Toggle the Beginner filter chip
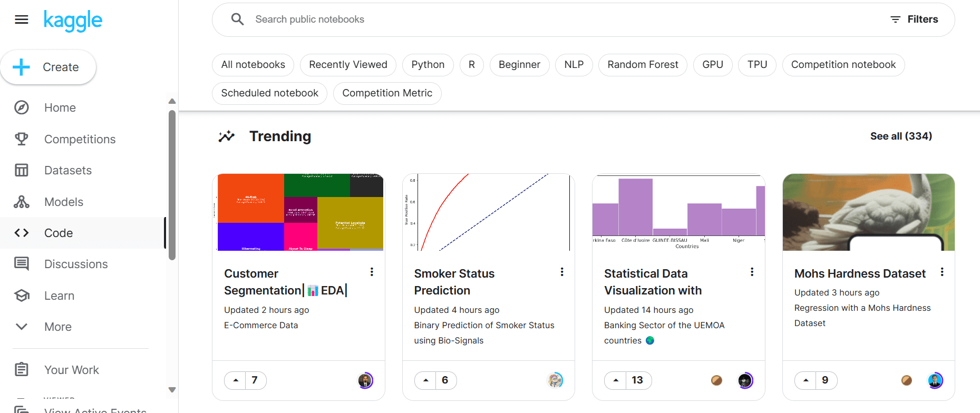The height and width of the screenshot is (413, 980). (x=519, y=65)
